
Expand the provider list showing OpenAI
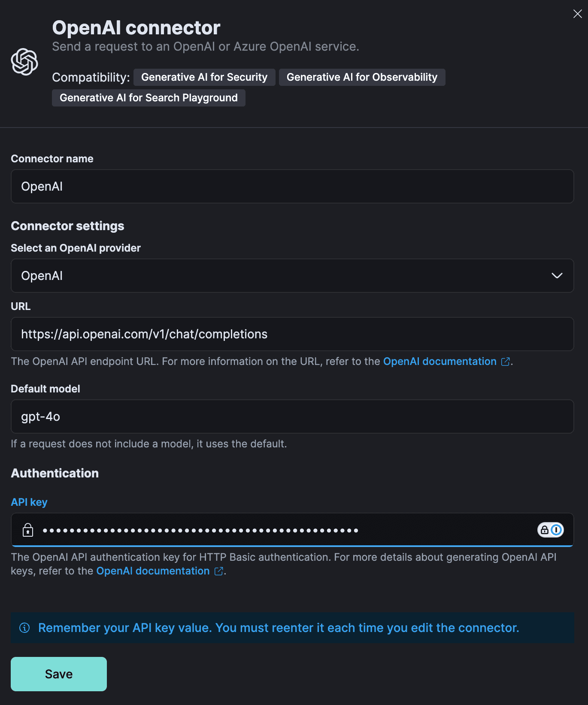[x=292, y=276]
